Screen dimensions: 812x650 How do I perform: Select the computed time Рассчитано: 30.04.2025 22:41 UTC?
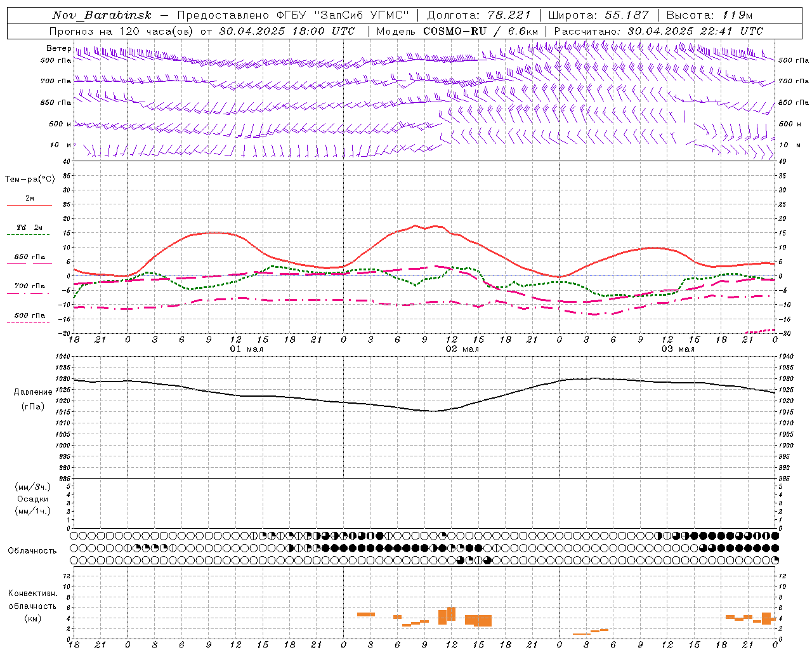658,31
